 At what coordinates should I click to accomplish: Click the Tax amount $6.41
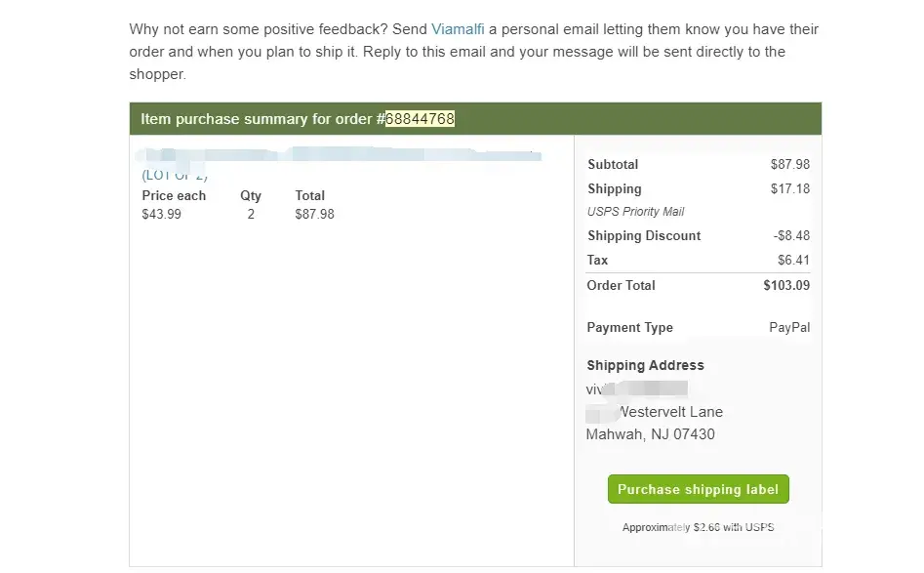[x=793, y=261]
